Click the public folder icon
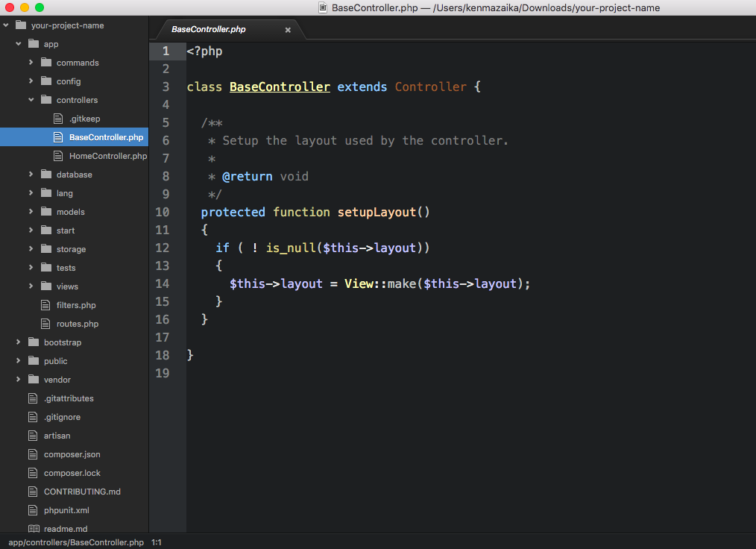Image resolution: width=756 pixels, height=549 pixels. (x=34, y=361)
